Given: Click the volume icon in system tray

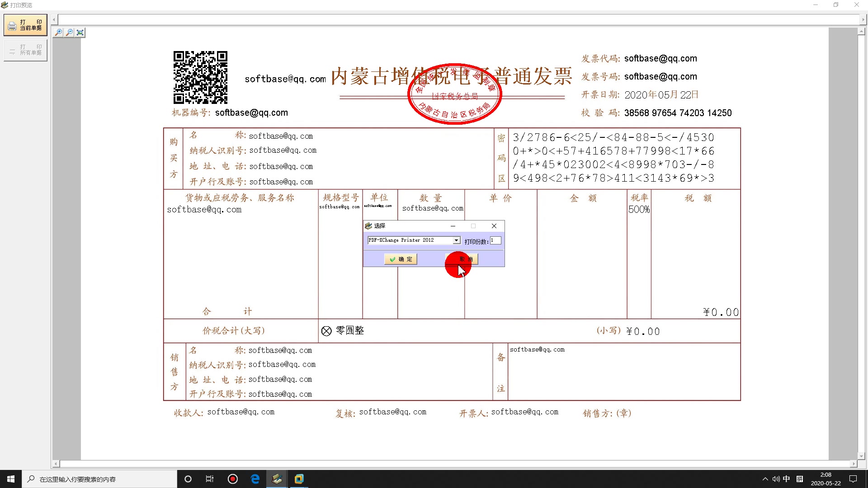Looking at the screenshot, I should [x=776, y=479].
